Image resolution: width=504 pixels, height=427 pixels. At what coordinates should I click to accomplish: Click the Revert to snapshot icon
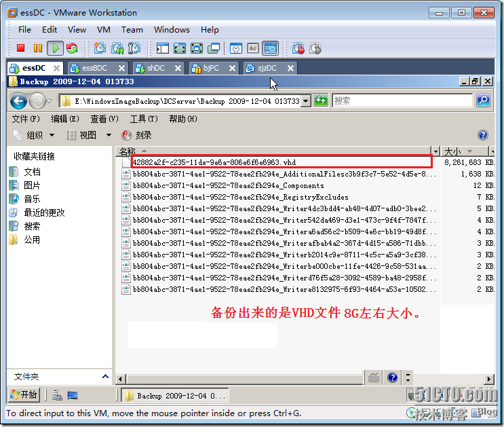[x=117, y=48]
